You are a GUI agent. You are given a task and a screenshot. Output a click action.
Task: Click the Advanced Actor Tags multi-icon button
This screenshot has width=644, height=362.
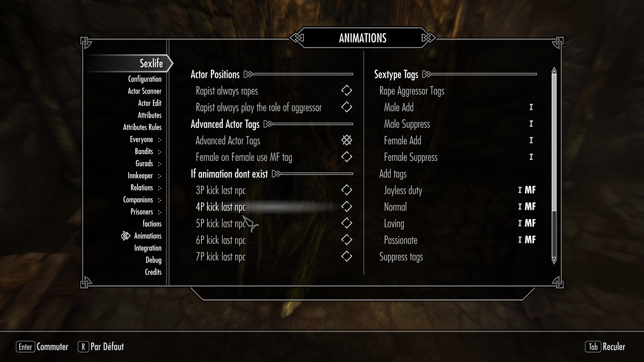346,140
